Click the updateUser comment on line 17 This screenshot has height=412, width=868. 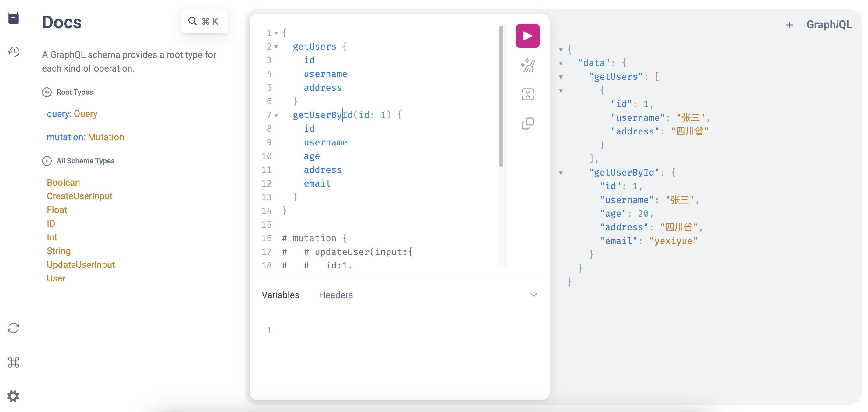click(347, 252)
